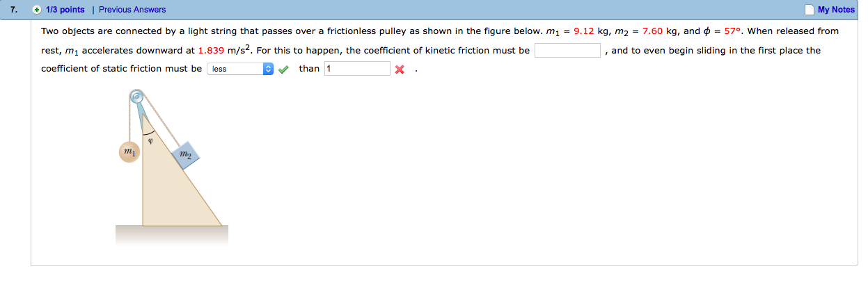Click the red 1.839 acceleration value
868x287 pixels.
click(212, 51)
